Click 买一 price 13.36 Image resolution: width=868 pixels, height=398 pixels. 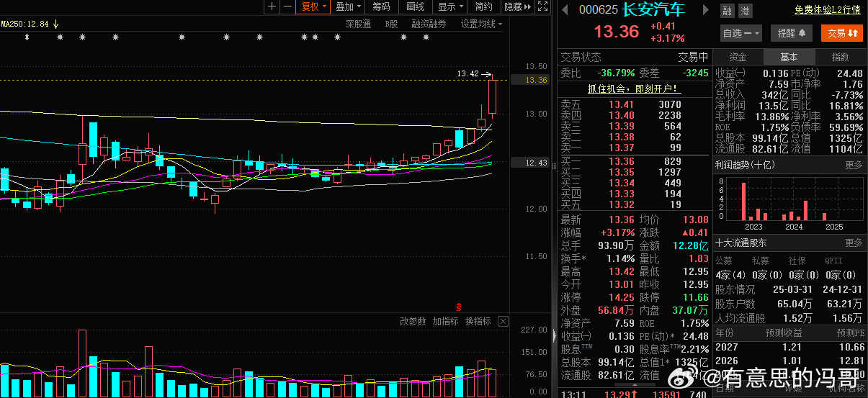pos(621,161)
